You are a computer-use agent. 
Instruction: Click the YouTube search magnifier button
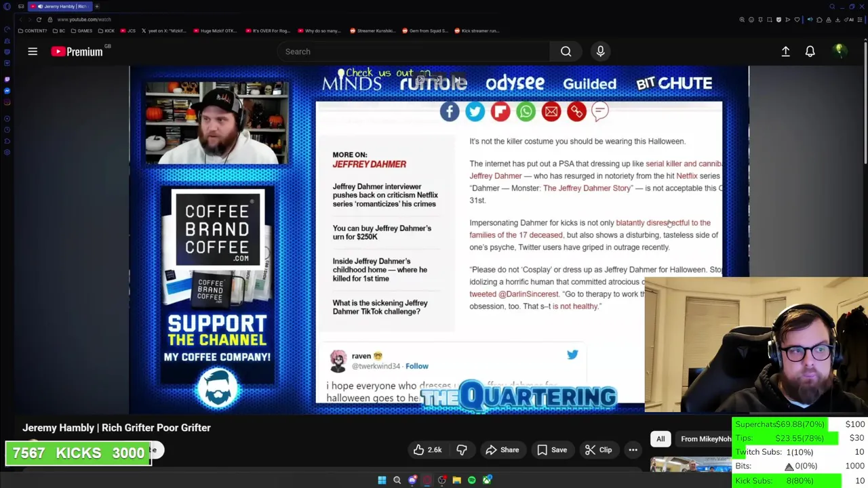[566, 52]
